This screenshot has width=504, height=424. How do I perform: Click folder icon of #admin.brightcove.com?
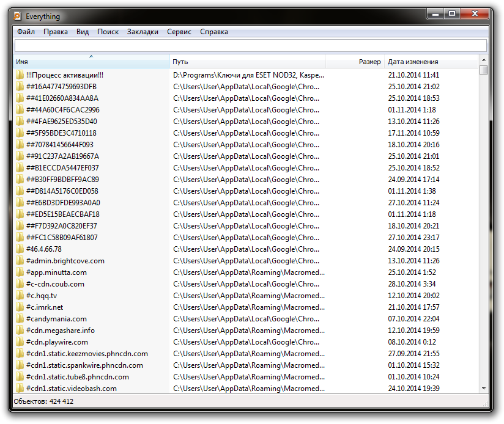[20, 261]
